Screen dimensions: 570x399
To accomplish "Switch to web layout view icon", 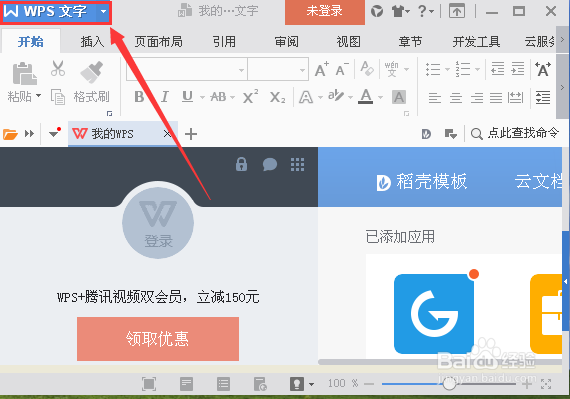I will [x=260, y=384].
